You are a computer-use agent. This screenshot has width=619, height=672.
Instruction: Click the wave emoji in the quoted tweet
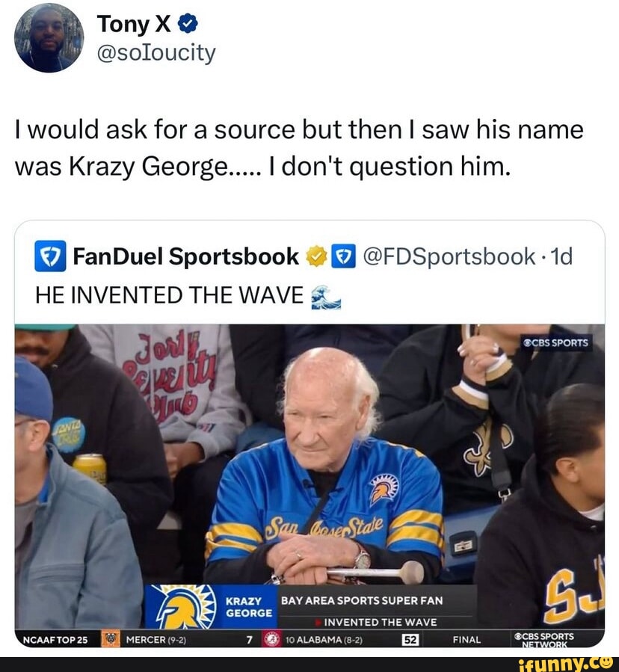(325, 297)
